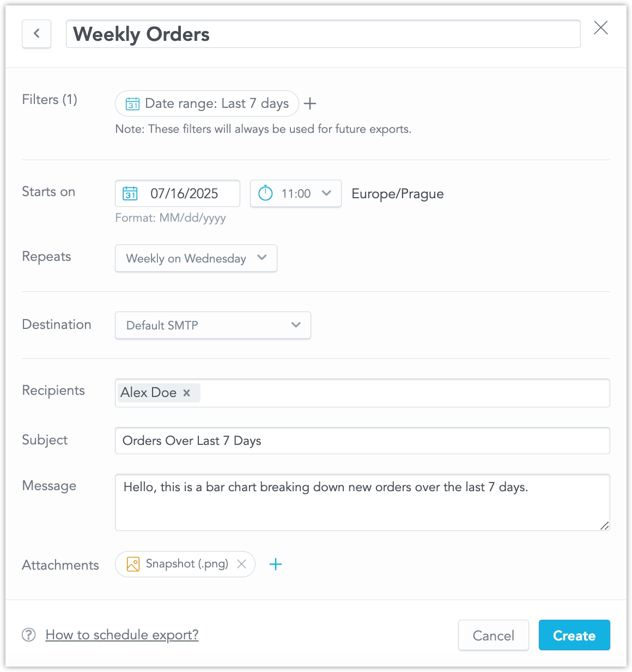Click the plus icon to add another filter
The width and height of the screenshot is (632, 672).
[309, 103]
